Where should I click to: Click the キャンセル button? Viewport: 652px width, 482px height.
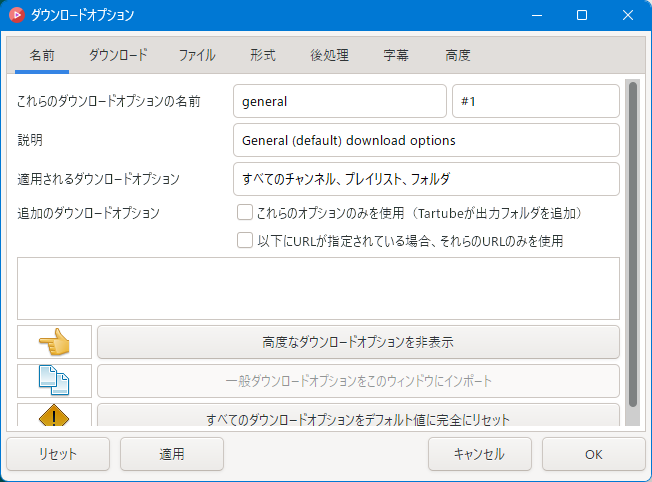[479, 454]
